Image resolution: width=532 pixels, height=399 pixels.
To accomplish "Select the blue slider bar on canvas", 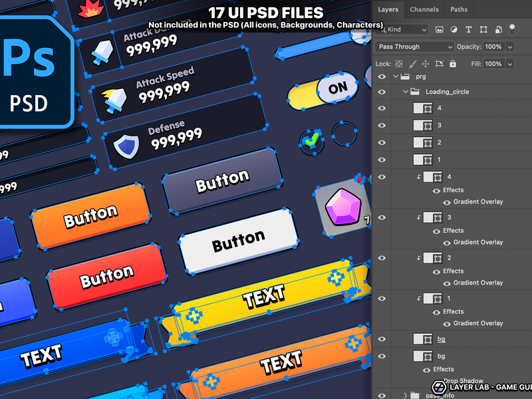I will click(315, 46).
